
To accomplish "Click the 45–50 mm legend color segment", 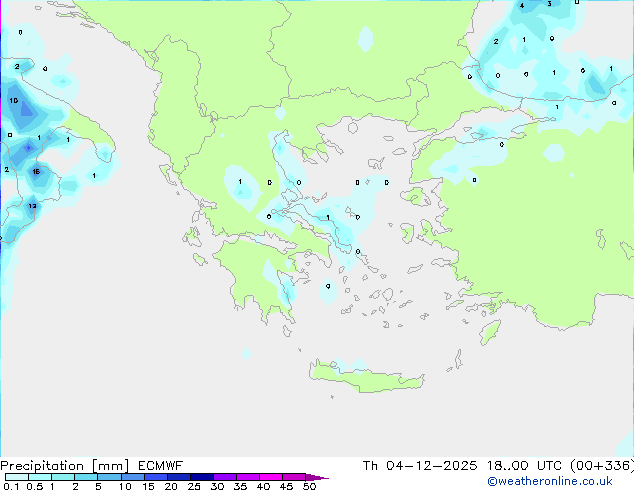I will (x=294, y=477).
